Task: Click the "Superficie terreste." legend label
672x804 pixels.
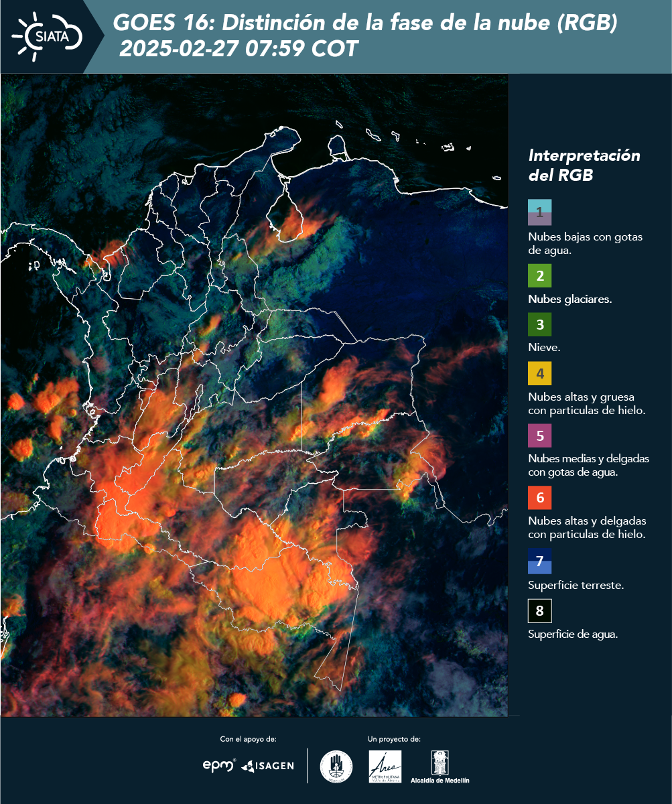Action: (x=576, y=585)
